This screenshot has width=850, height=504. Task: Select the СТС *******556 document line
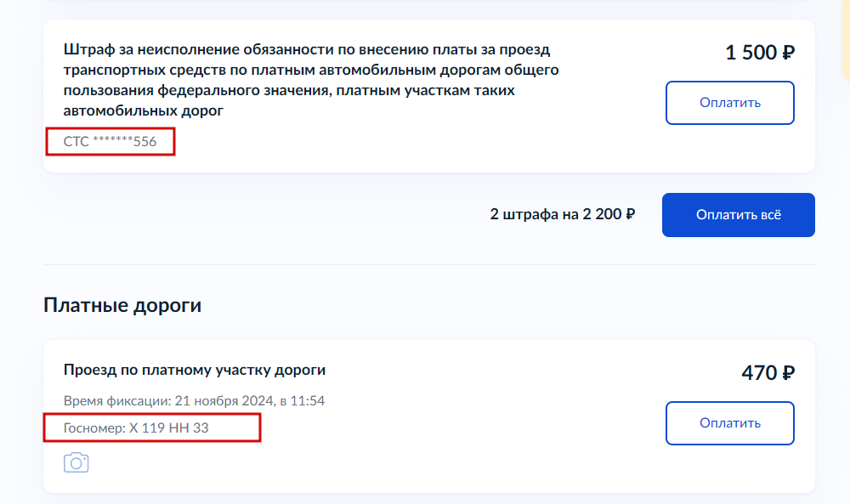click(110, 141)
